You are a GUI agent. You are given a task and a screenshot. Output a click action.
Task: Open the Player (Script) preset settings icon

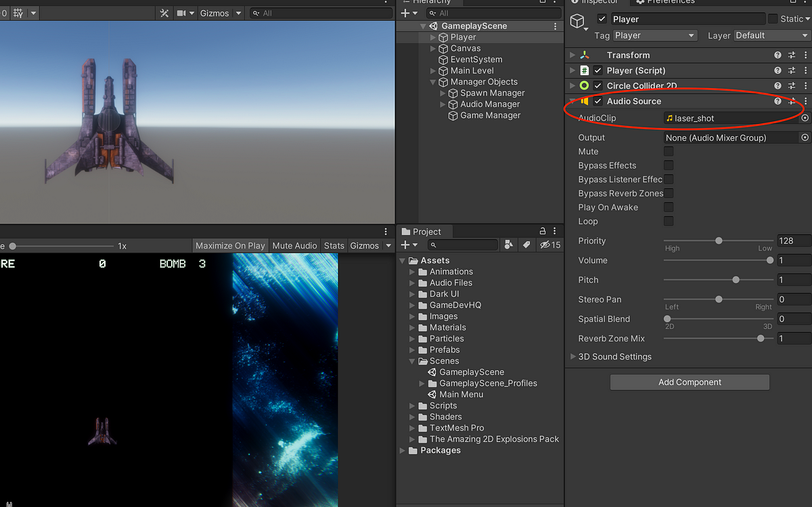(x=792, y=70)
